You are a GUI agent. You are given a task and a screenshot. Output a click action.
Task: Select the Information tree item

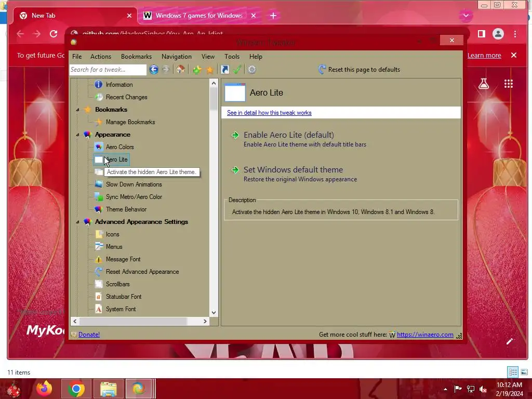119,85
